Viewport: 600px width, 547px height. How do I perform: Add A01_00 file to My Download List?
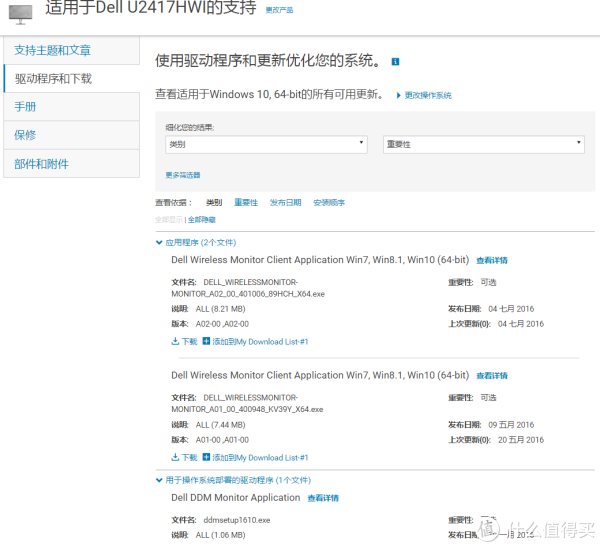(260, 457)
